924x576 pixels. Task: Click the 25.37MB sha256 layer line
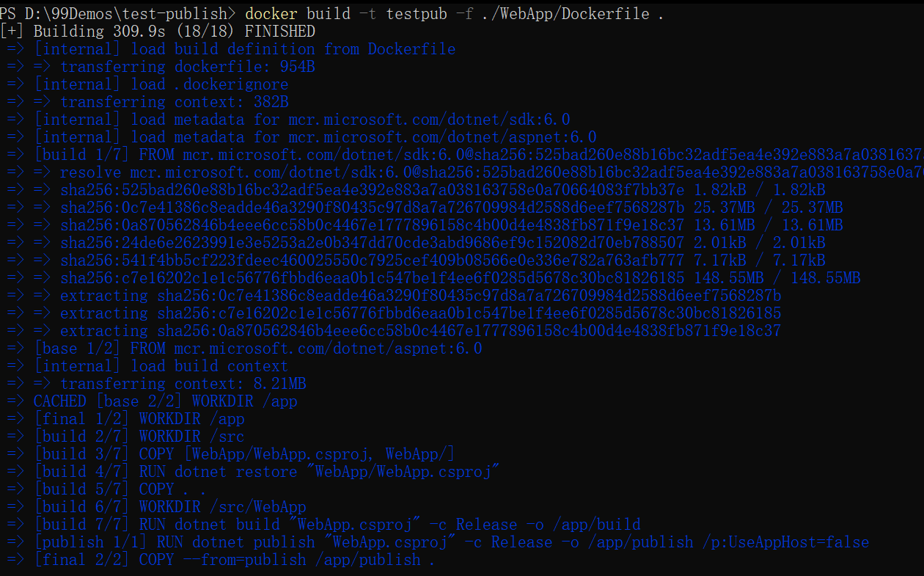coord(425,208)
